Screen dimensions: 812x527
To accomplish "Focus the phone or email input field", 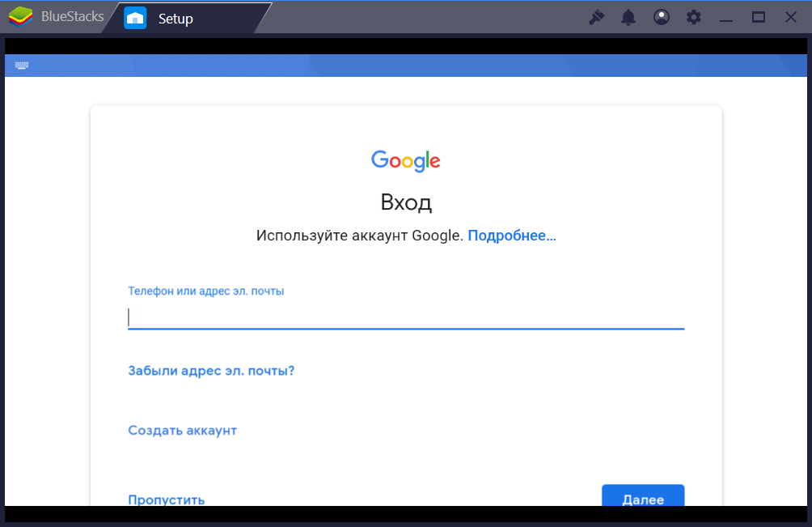I will point(406,317).
